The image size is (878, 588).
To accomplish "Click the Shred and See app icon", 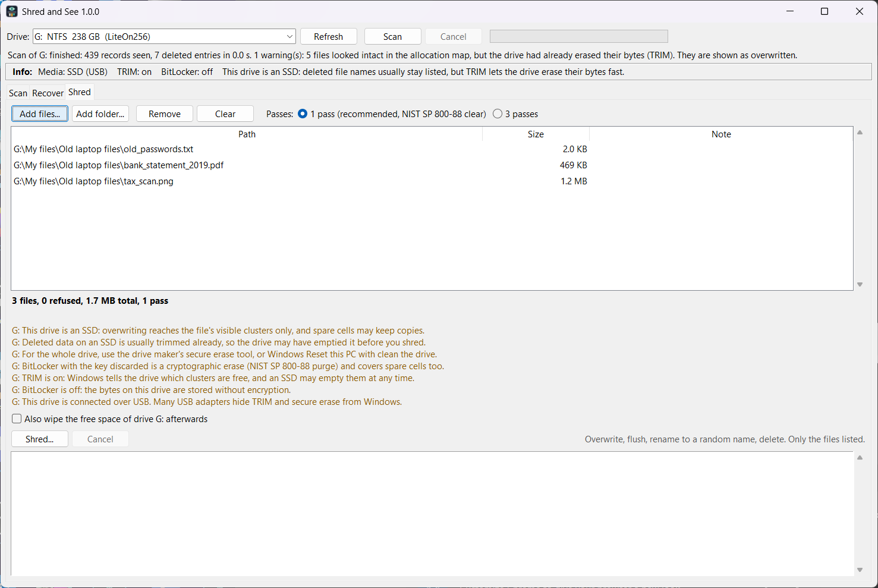I will point(12,11).
